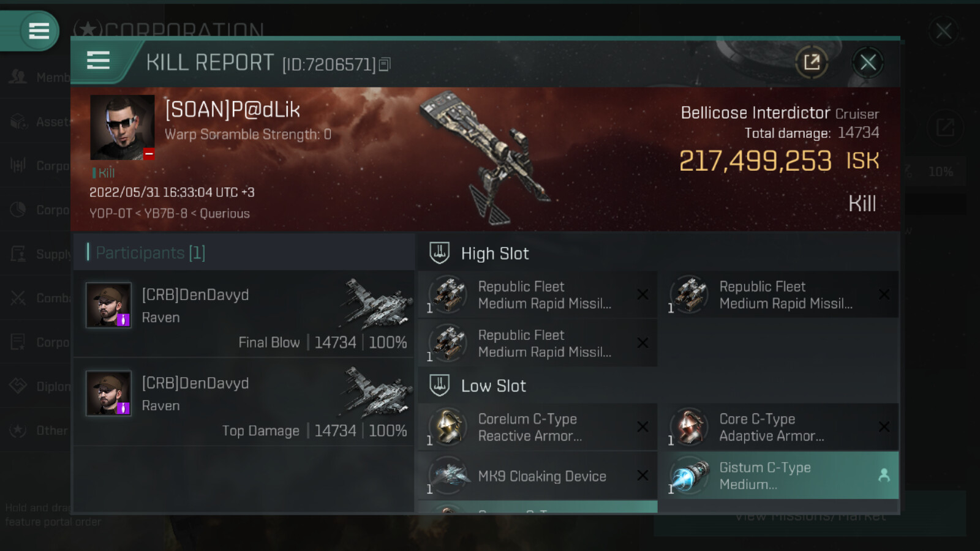Open the MK9 Cloaking Device item
Viewport: 980px width, 551px height.
(x=537, y=476)
